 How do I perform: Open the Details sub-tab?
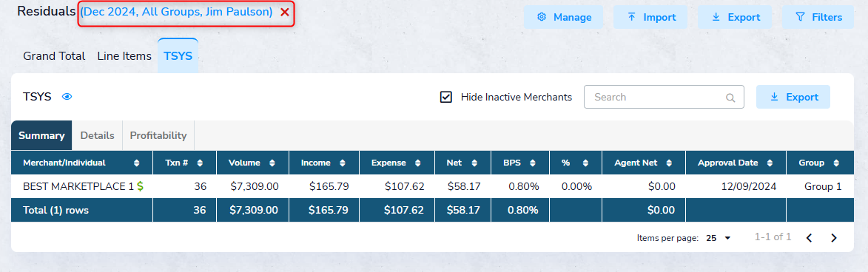point(98,135)
